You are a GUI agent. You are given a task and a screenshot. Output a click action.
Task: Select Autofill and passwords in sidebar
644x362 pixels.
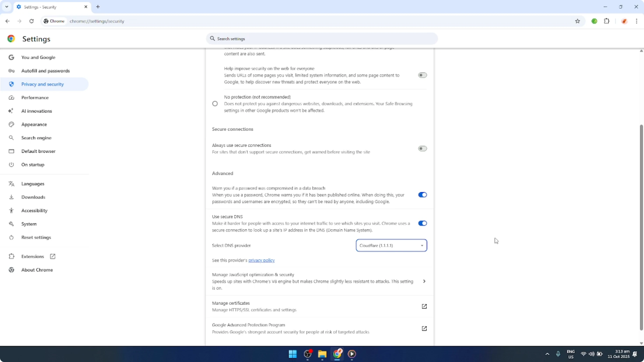[x=45, y=71]
